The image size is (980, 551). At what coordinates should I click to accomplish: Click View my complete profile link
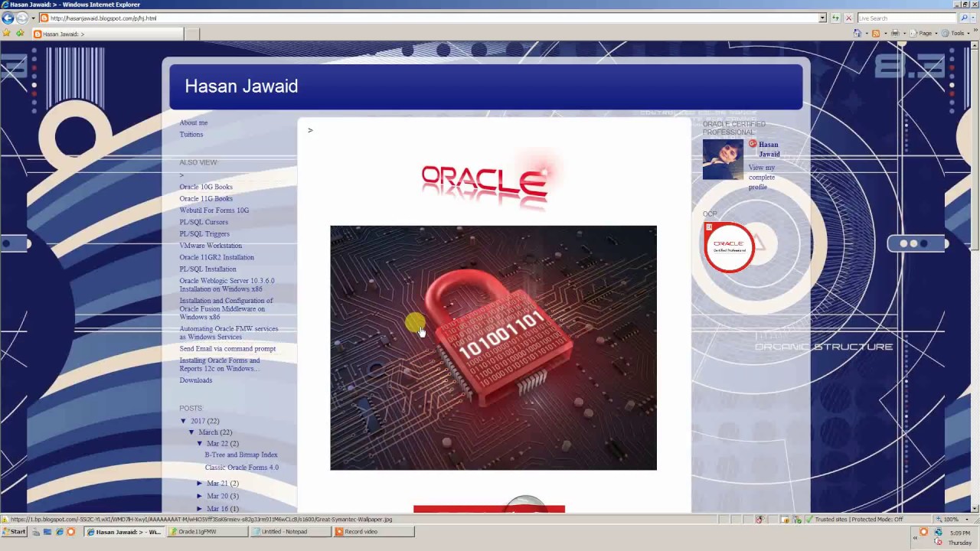pos(762,178)
